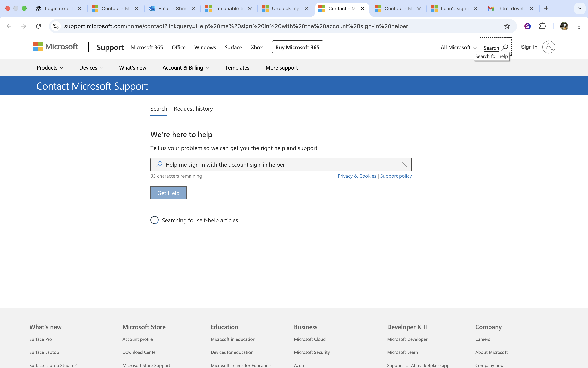Image resolution: width=588 pixels, height=368 pixels.
Task: Click Buy Microsoft 365 button
Action: (x=297, y=47)
